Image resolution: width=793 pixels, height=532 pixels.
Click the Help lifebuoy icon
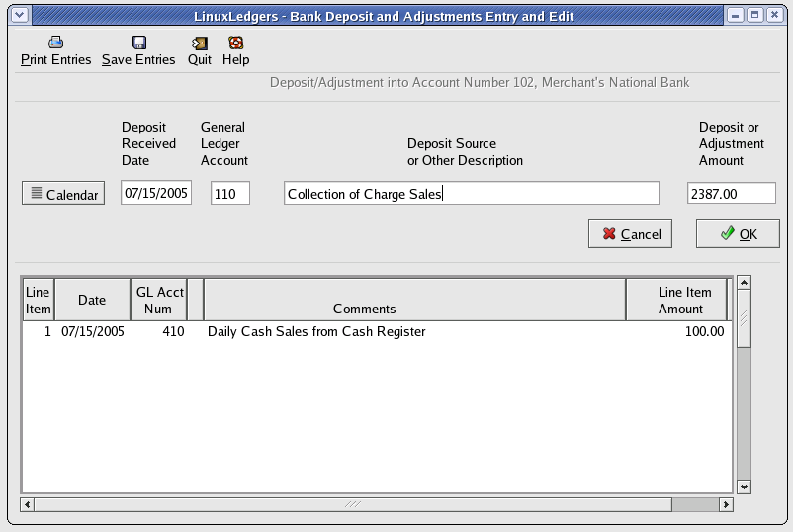pos(235,43)
